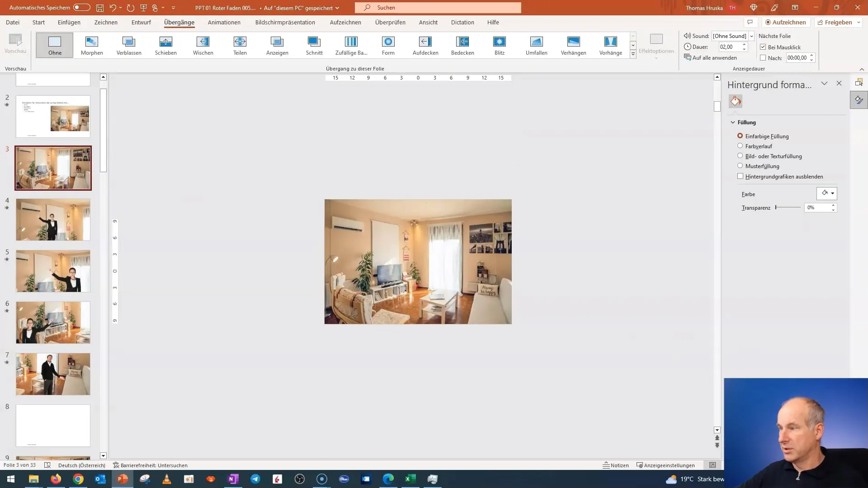The image size is (868, 488).
Task: Increase the Dauer stepper value
Action: (x=744, y=45)
